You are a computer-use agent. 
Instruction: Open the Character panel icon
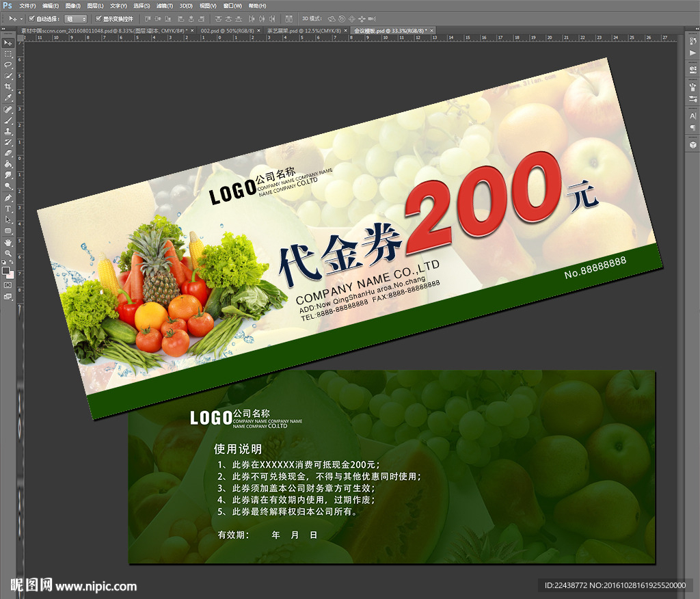pyautogui.click(x=692, y=116)
